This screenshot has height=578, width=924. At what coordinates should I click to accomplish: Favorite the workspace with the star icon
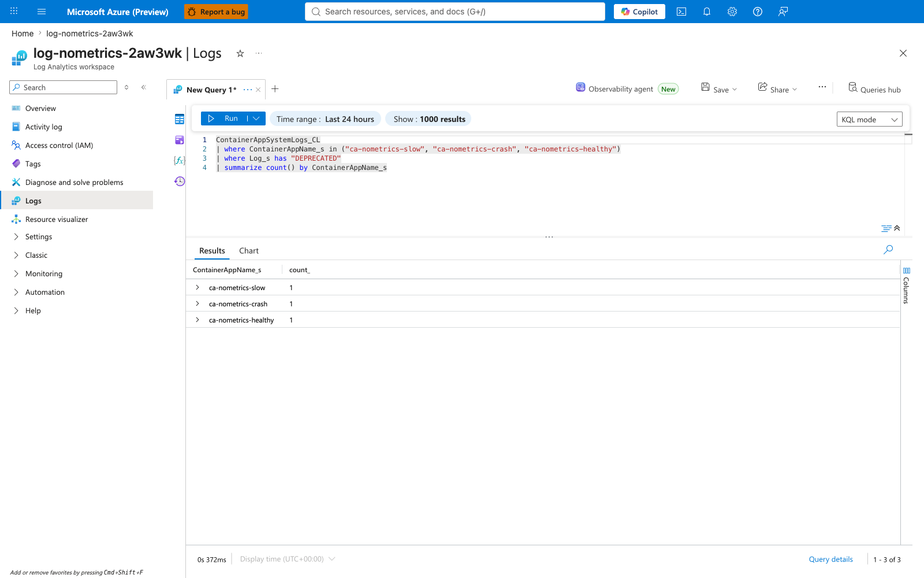(x=240, y=53)
